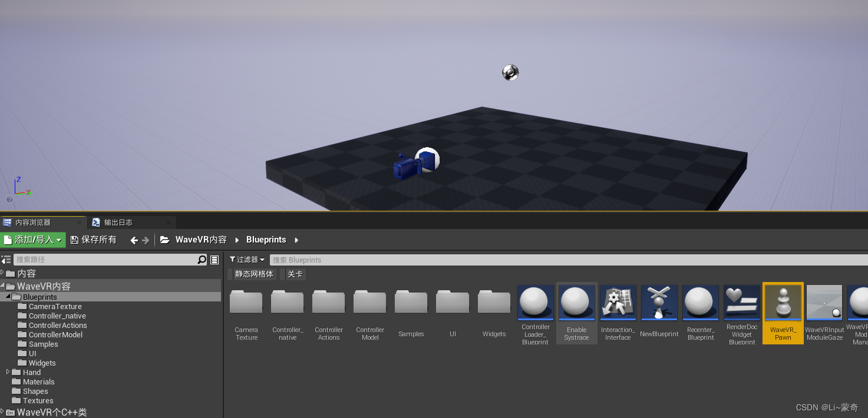
Task: Click the search magnifier icon in path bar
Action: point(202,259)
